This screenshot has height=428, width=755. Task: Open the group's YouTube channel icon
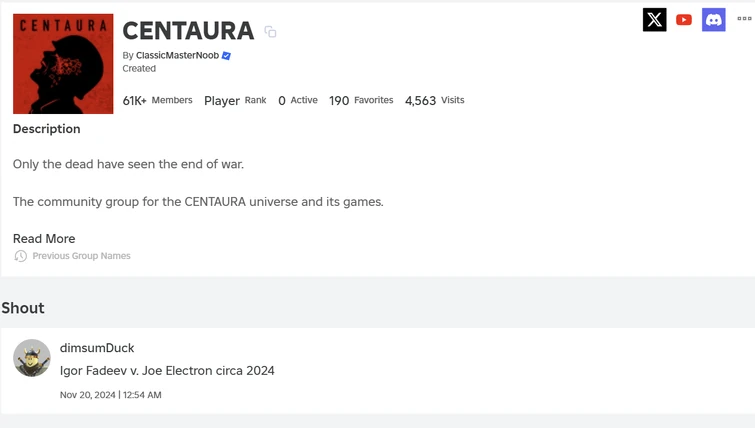pos(684,19)
